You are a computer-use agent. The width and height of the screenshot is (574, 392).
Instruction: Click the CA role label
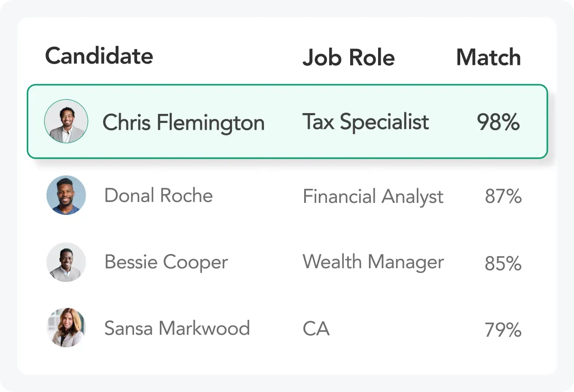(x=316, y=328)
